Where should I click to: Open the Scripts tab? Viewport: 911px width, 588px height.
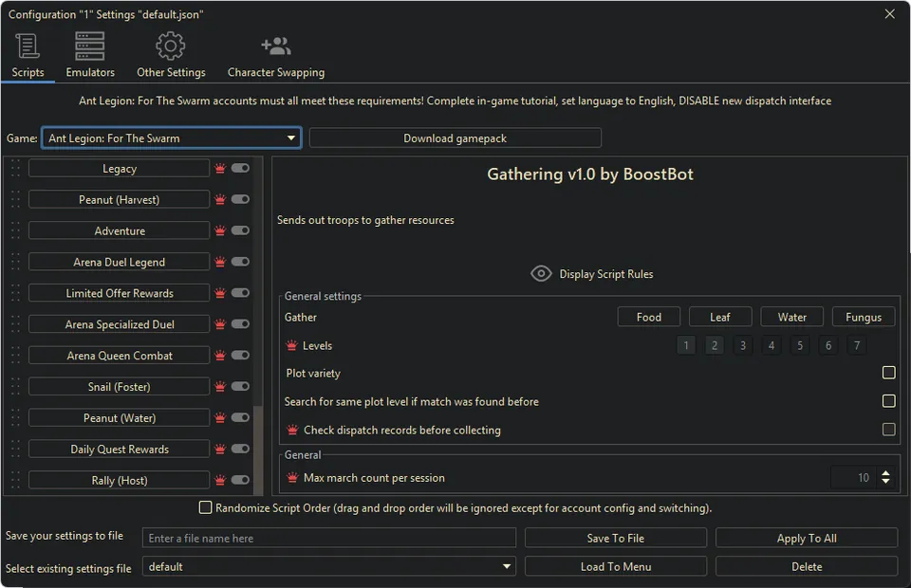click(28, 56)
